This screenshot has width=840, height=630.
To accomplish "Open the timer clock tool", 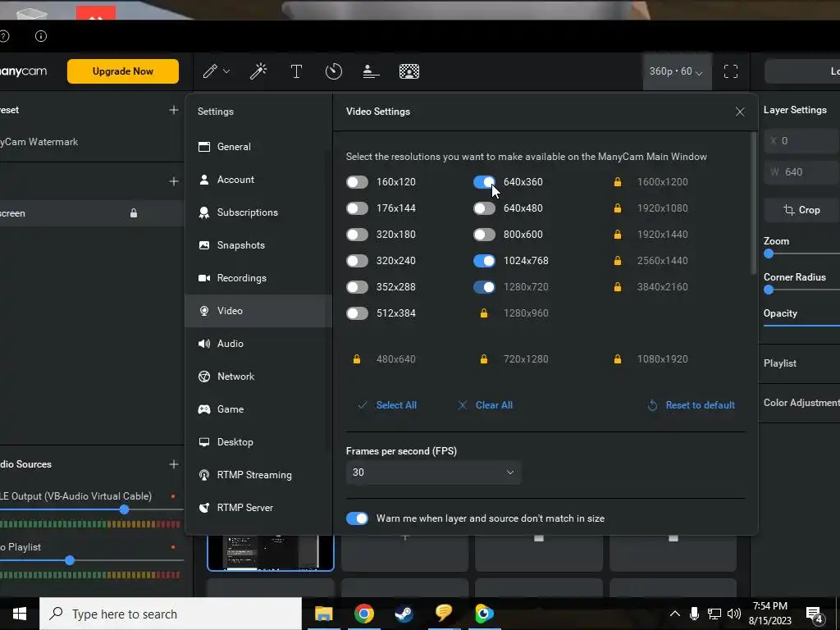I will [x=334, y=71].
